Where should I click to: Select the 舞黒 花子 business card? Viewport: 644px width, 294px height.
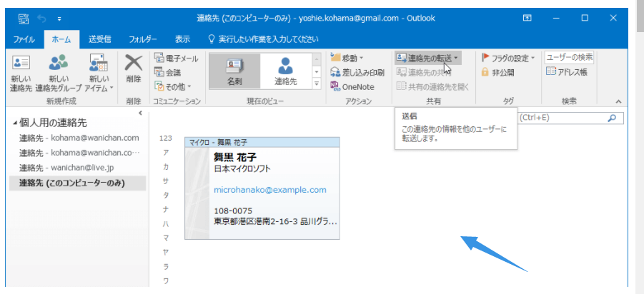262,188
